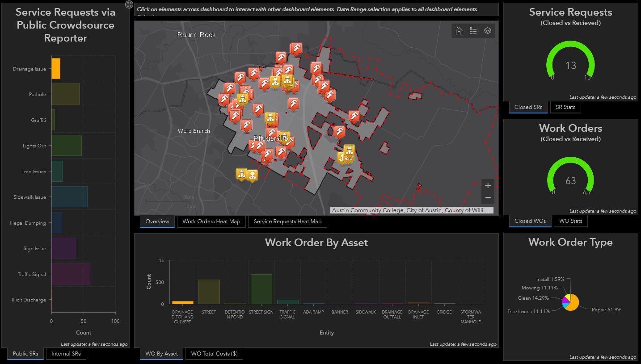
Task: Select the easternmost yellow worker marker cluster
Action: click(349, 151)
